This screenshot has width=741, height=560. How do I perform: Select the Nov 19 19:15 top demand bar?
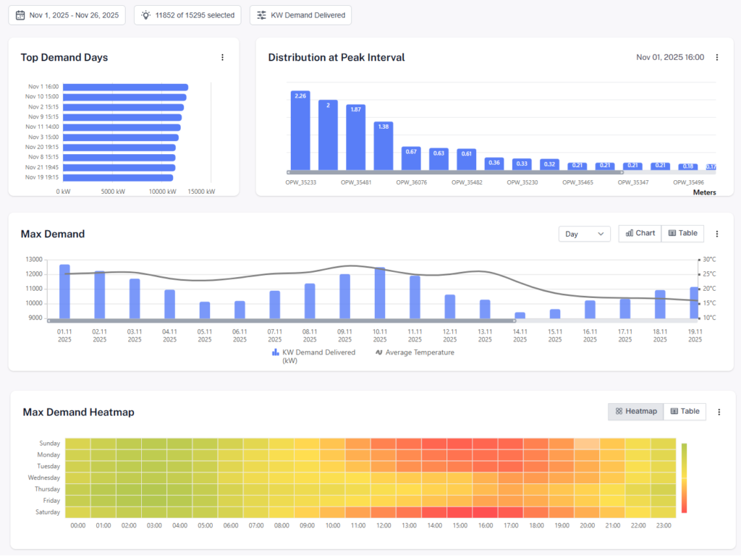[x=118, y=178]
